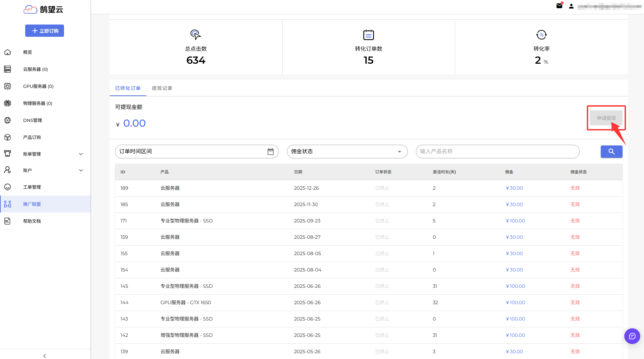Click the 工单管理 sidebar icon

click(7, 187)
